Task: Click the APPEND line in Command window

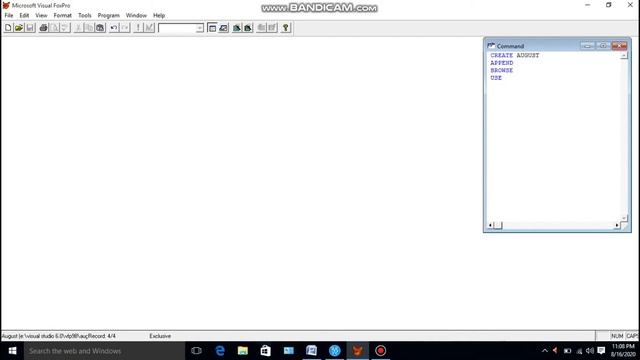Action: tap(502, 63)
